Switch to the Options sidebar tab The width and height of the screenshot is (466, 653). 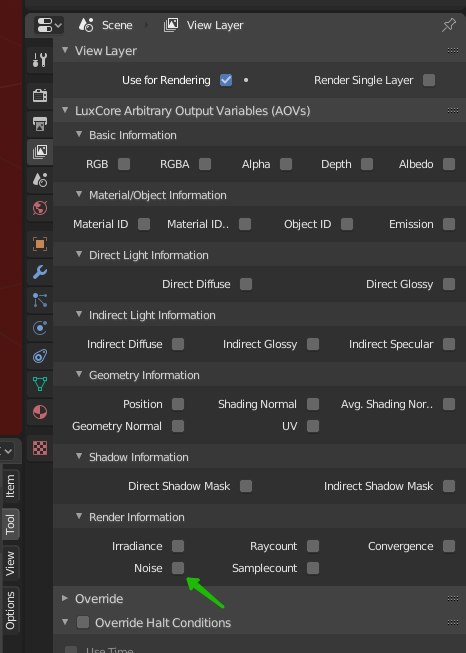(10, 610)
